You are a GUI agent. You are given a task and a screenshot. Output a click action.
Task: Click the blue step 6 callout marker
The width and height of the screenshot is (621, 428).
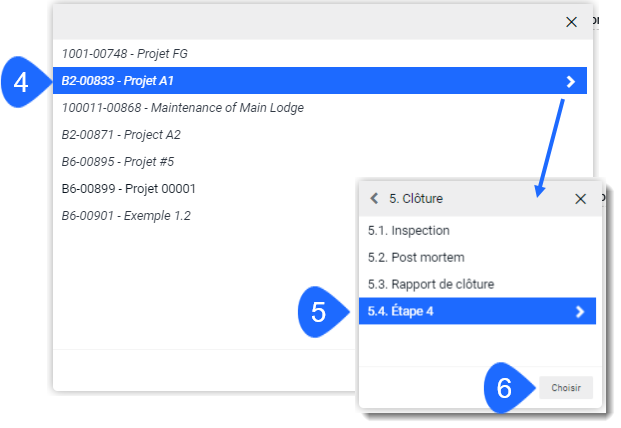(505, 388)
